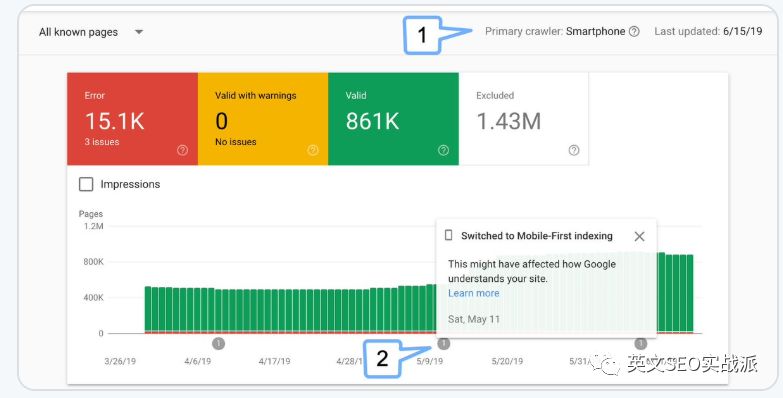Image resolution: width=783 pixels, height=398 pixels.
Task: Click the 15.1K error count
Action: click(x=115, y=121)
